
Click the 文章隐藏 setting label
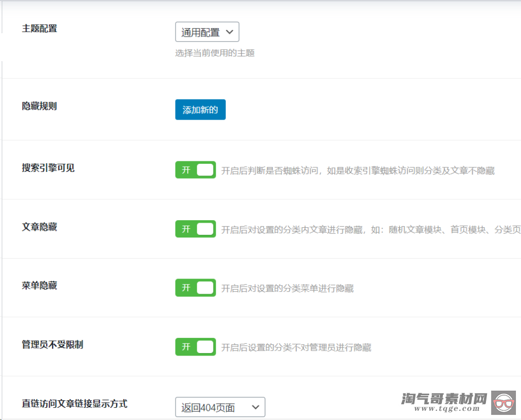coord(40,227)
